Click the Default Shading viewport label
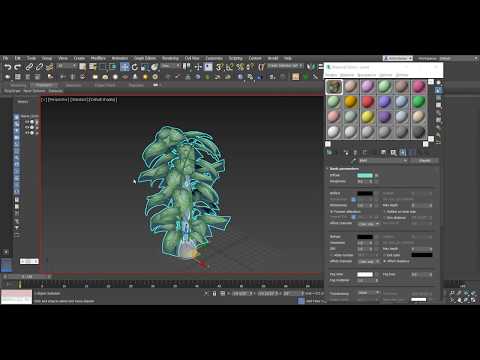 (103, 100)
